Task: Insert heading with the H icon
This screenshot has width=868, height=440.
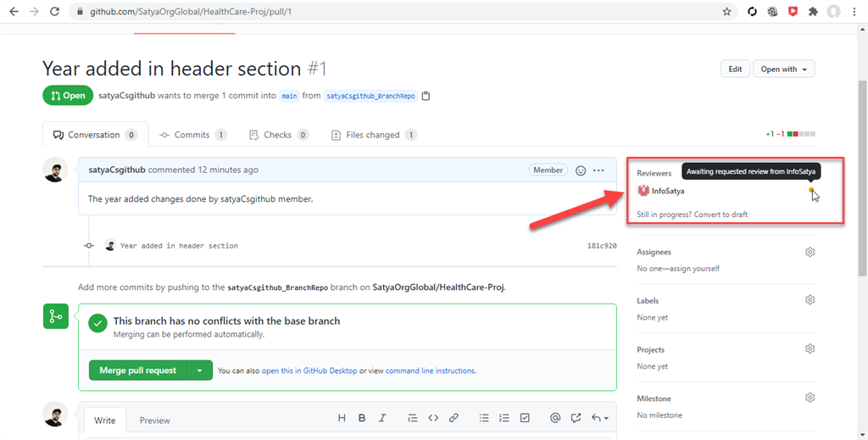Action: [x=342, y=418]
